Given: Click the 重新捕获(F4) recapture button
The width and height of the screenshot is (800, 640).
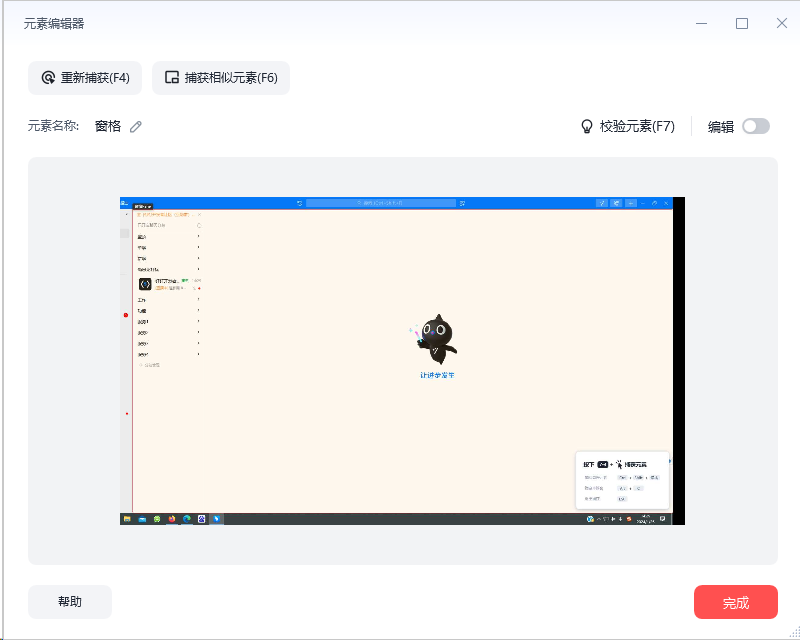Looking at the screenshot, I should [x=85, y=78].
